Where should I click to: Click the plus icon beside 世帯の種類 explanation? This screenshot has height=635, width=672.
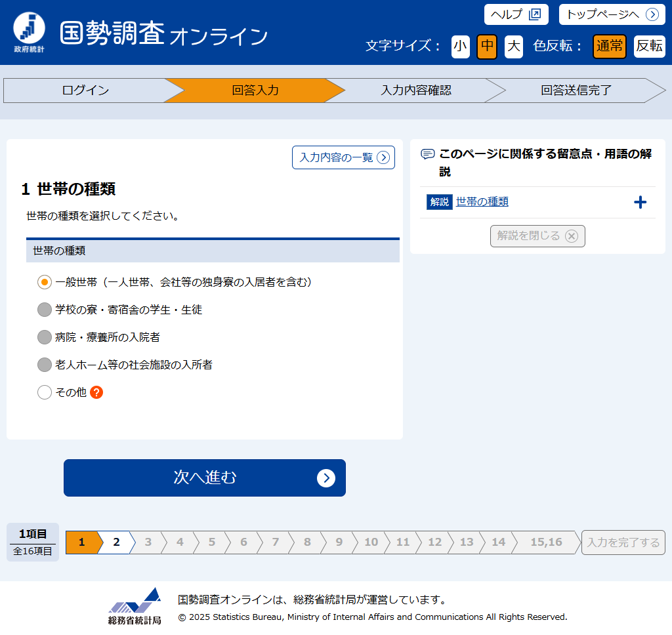point(640,202)
